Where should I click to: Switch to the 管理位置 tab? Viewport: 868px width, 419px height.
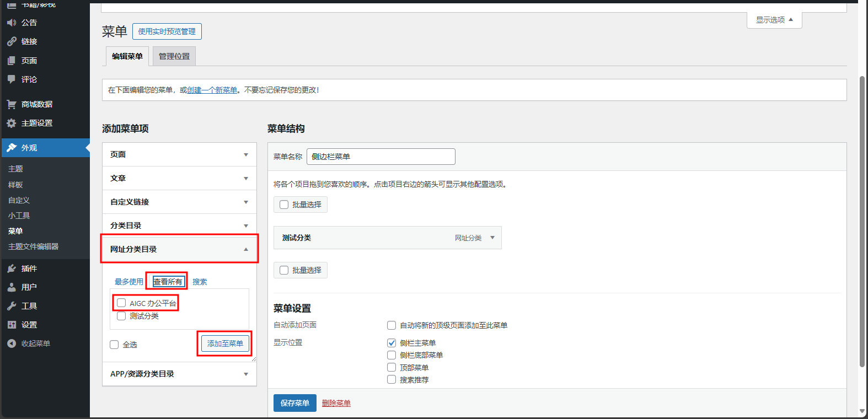[x=174, y=56]
